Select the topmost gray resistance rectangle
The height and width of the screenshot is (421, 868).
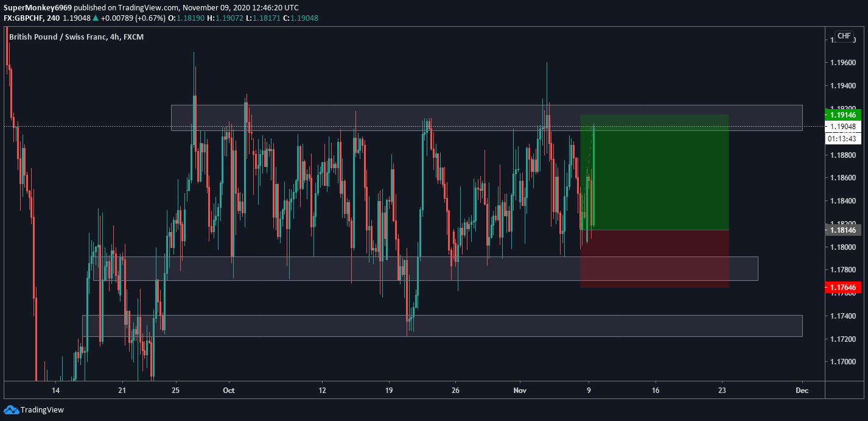coord(486,118)
